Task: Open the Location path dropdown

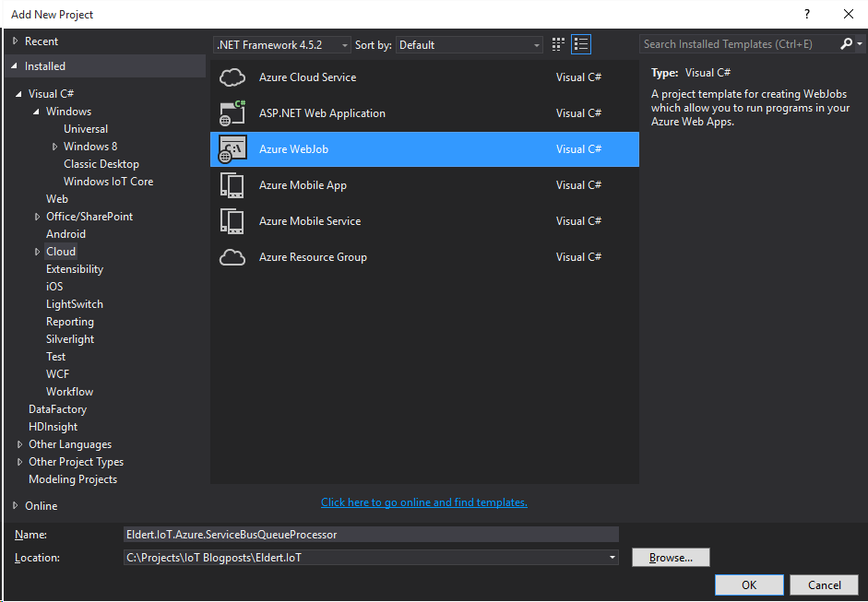Action: coord(612,558)
